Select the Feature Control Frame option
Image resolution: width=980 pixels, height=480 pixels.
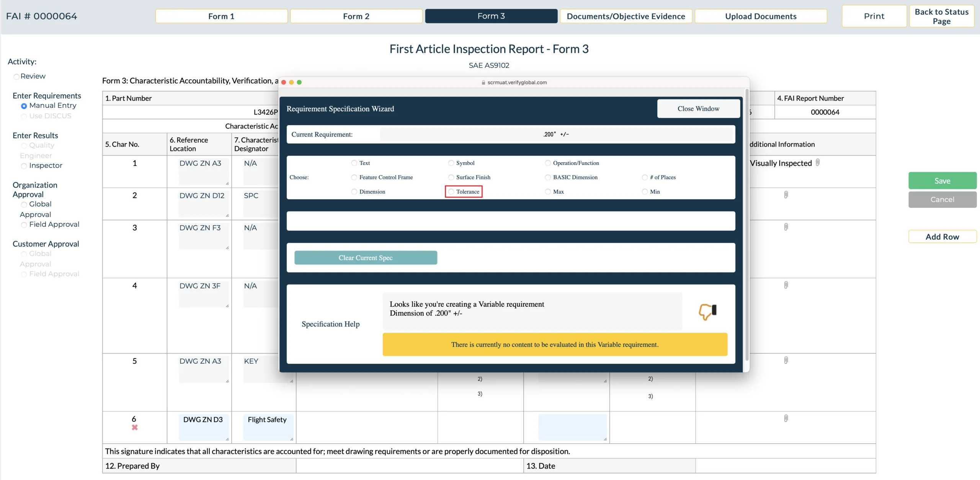(354, 177)
